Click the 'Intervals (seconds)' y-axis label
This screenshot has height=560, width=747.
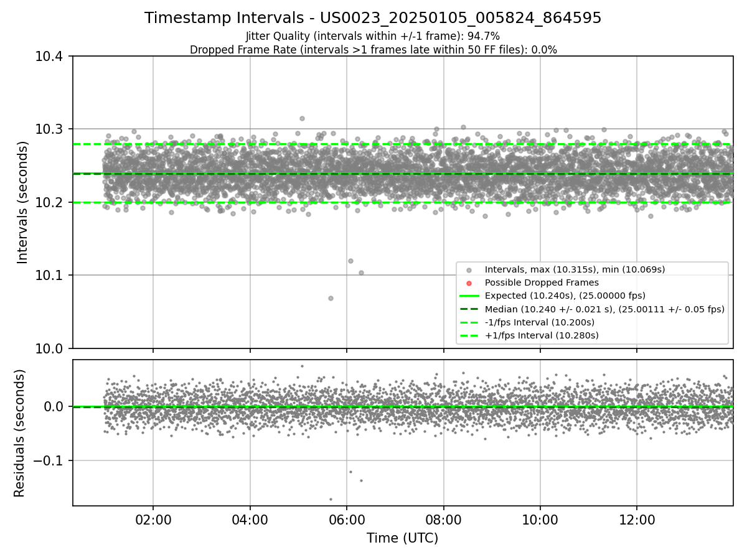(x=23, y=202)
